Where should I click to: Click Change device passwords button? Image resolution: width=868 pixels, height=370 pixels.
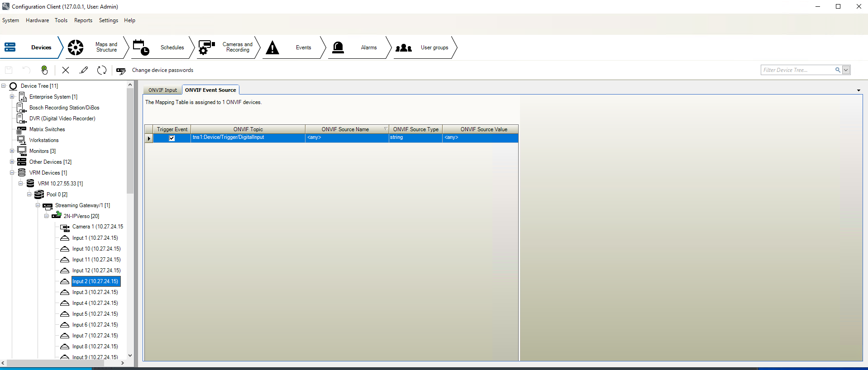pyautogui.click(x=162, y=70)
